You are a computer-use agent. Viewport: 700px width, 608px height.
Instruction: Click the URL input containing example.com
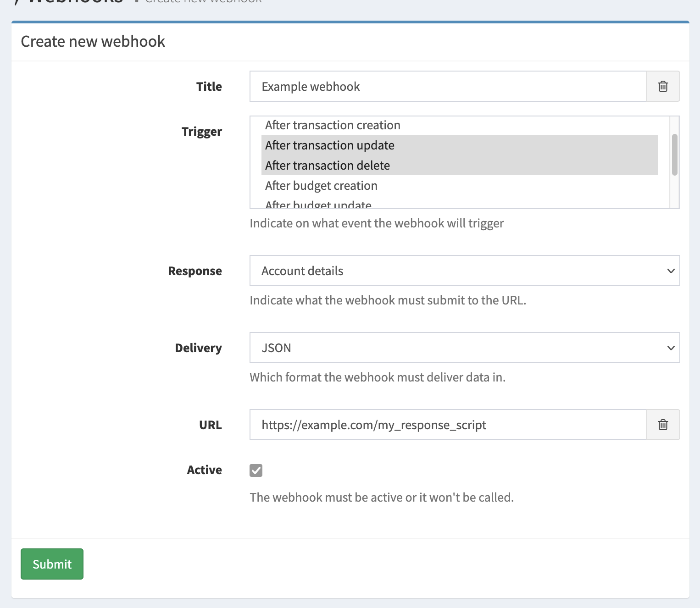tap(447, 425)
